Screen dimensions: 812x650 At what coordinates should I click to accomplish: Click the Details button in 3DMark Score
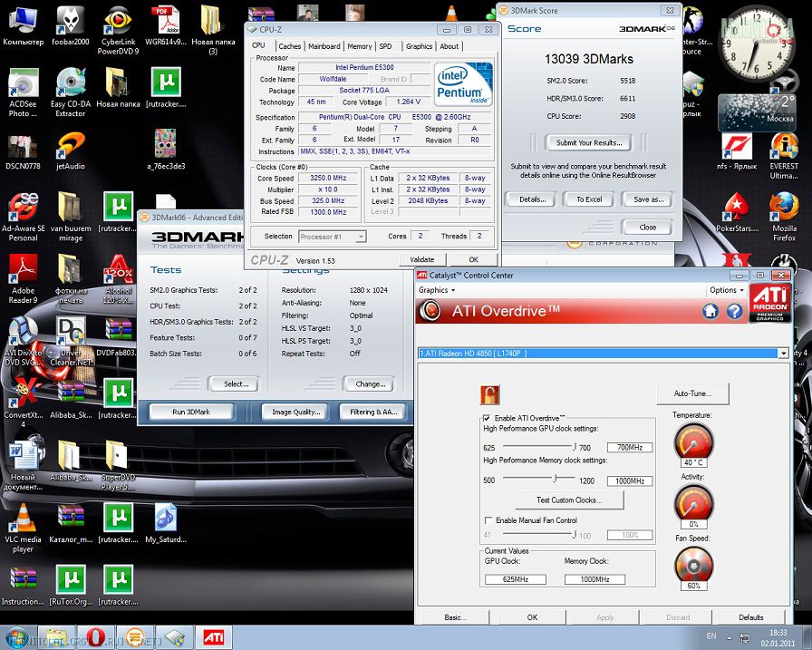coord(532,199)
